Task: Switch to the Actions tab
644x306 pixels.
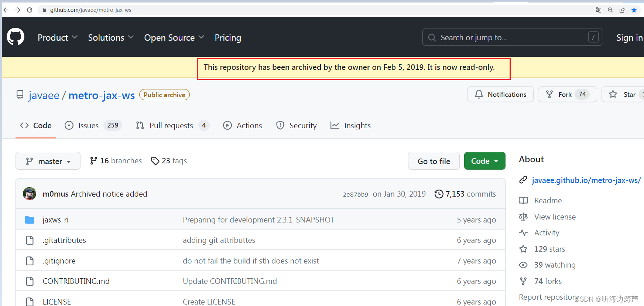Action: point(243,126)
